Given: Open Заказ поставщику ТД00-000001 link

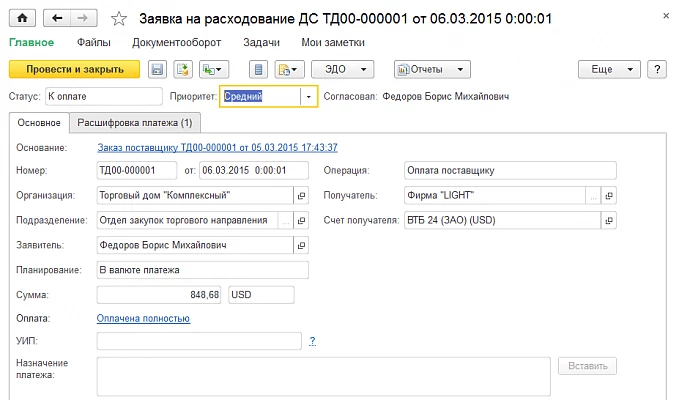Looking at the screenshot, I should pyautogui.click(x=217, y=148).
